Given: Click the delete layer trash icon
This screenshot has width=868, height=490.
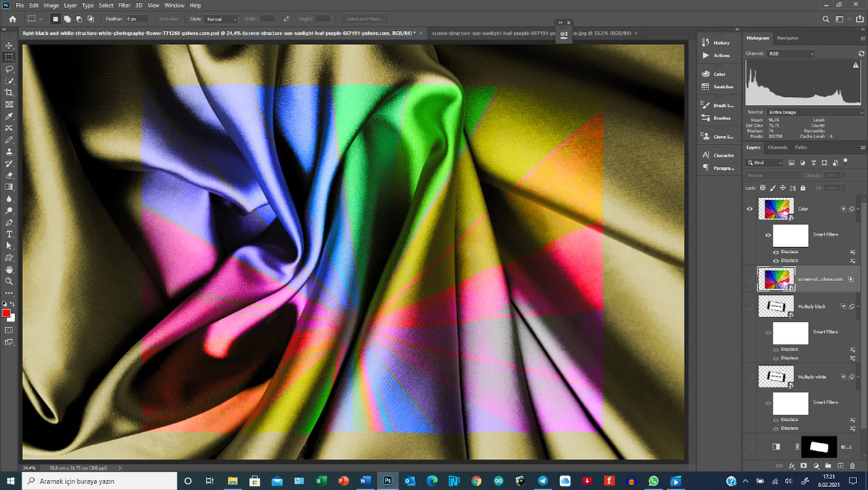Looking at the screenshot, I should click(852, 466).
